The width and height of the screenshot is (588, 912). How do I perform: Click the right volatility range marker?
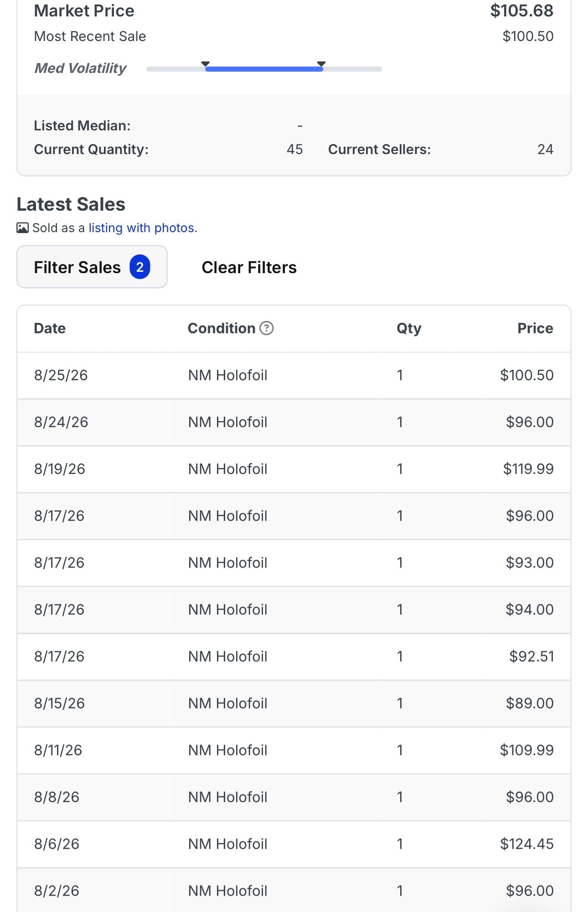coord(321,64)
